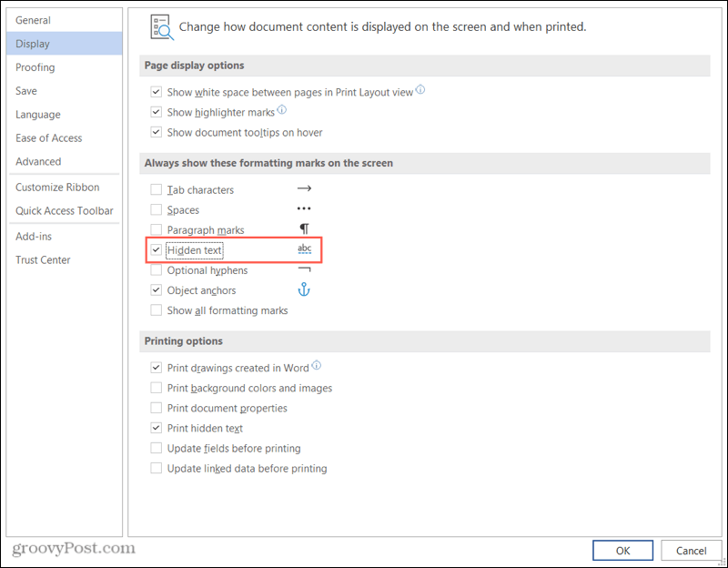Uncheck Print hidden text option

(x=156, y=428)
